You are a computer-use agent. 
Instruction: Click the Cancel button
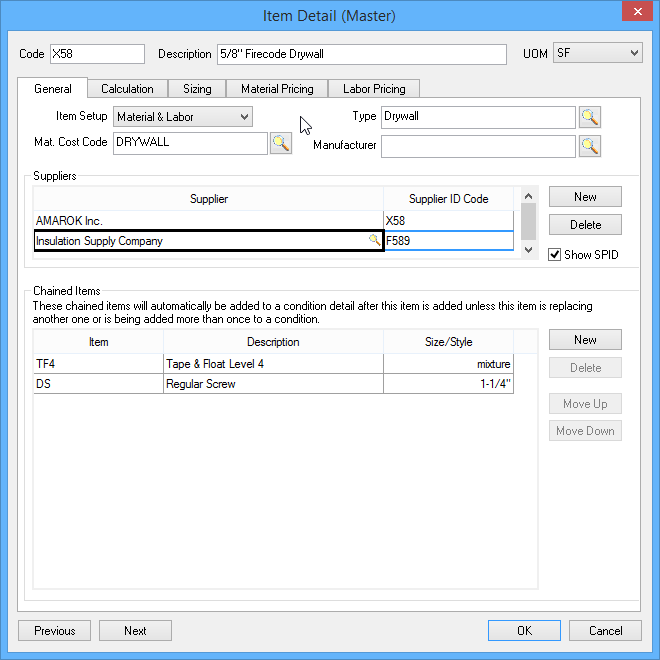(605, 631)
